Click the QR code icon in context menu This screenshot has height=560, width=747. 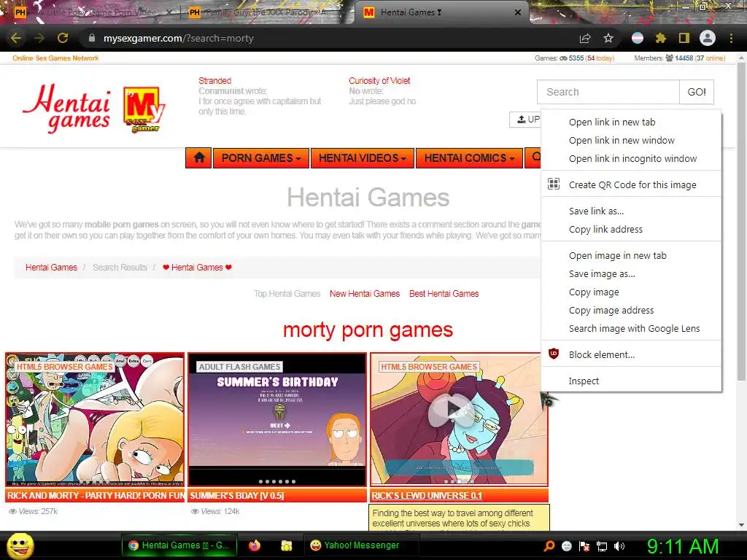coord(554,184)
